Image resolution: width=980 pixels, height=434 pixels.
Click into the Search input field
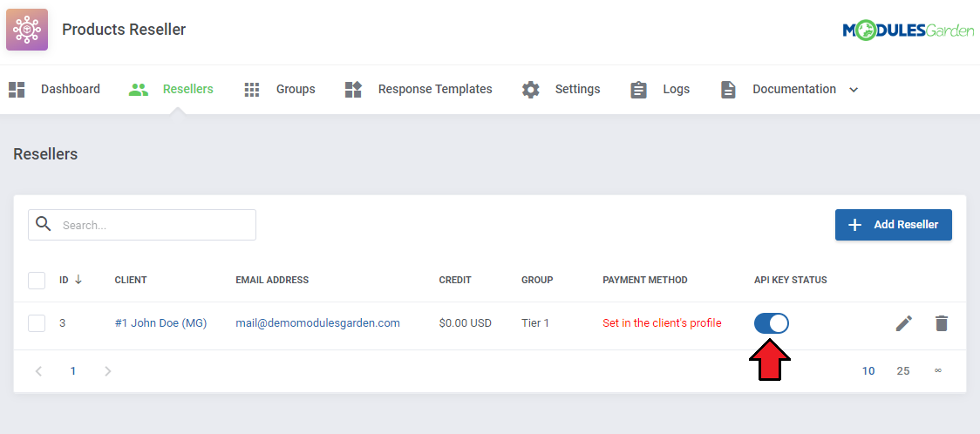coord(142,225)
